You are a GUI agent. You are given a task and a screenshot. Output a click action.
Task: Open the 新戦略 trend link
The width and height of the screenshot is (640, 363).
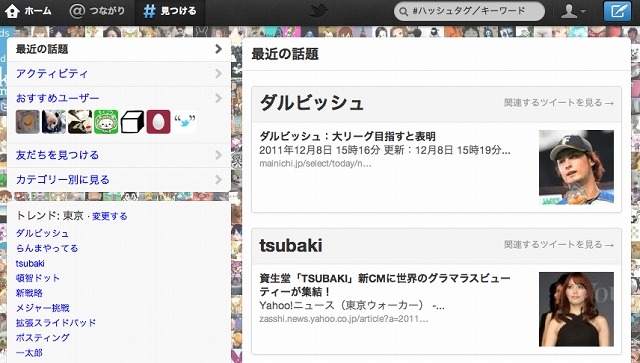pyautogui.click(x=29, y=293)
